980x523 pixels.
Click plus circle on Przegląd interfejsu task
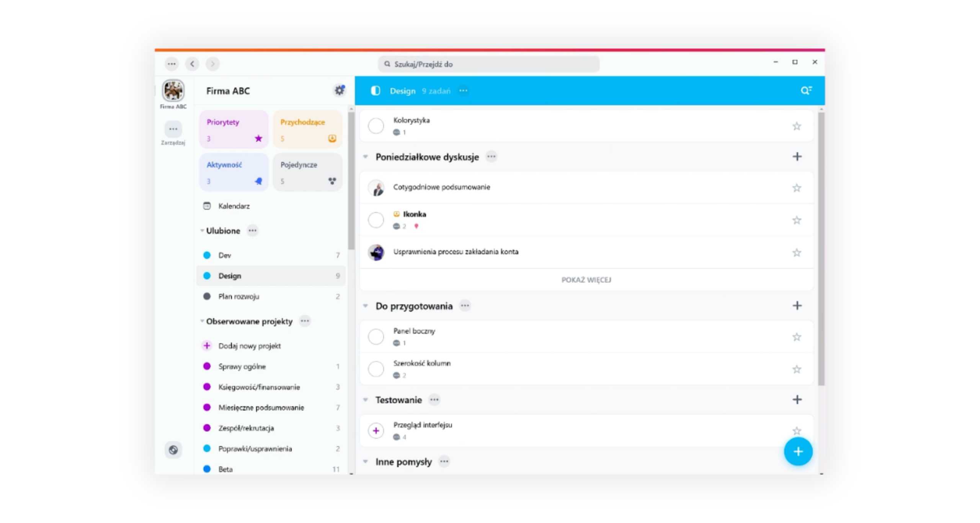coord(376,430)
